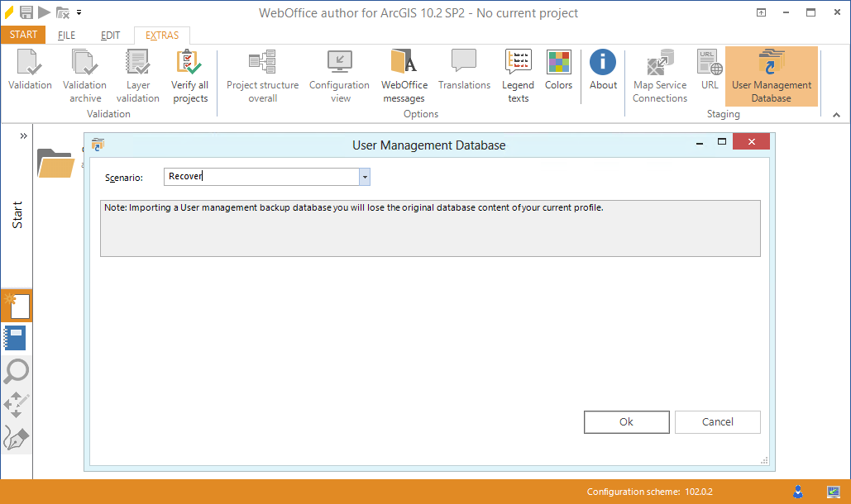Click the Cancel button

coord(717,421)
